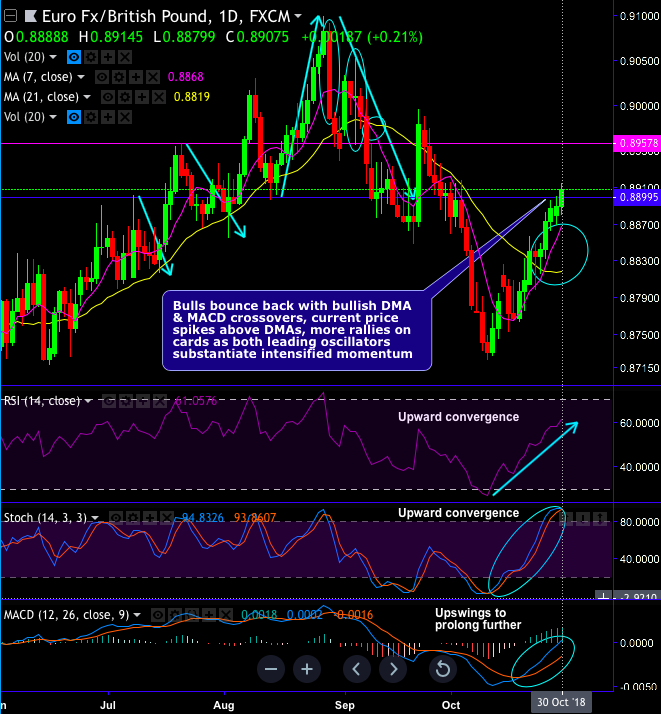Toggle eye of the Vol (20) below MA (21, close)
This screenshot has width=661, height=714.
(x=74, y=117)
